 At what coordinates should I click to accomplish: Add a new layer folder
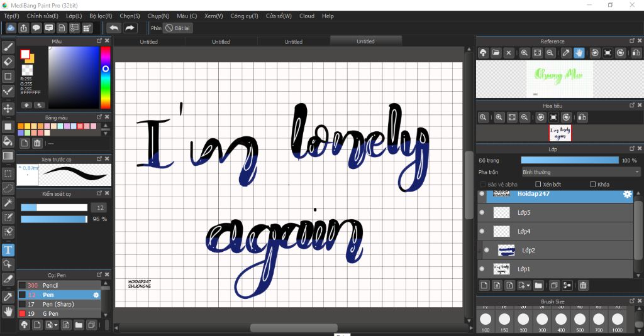coord(538,286)
